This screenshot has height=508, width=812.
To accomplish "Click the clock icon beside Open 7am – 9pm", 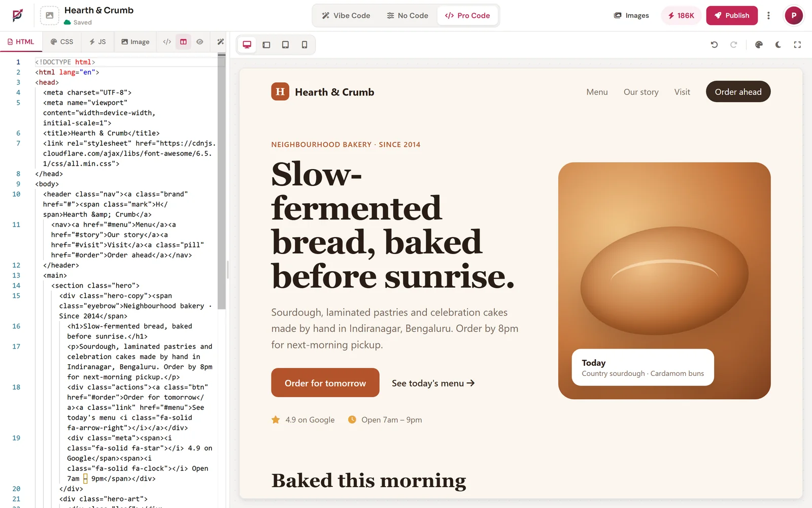I will click(352, 420).
